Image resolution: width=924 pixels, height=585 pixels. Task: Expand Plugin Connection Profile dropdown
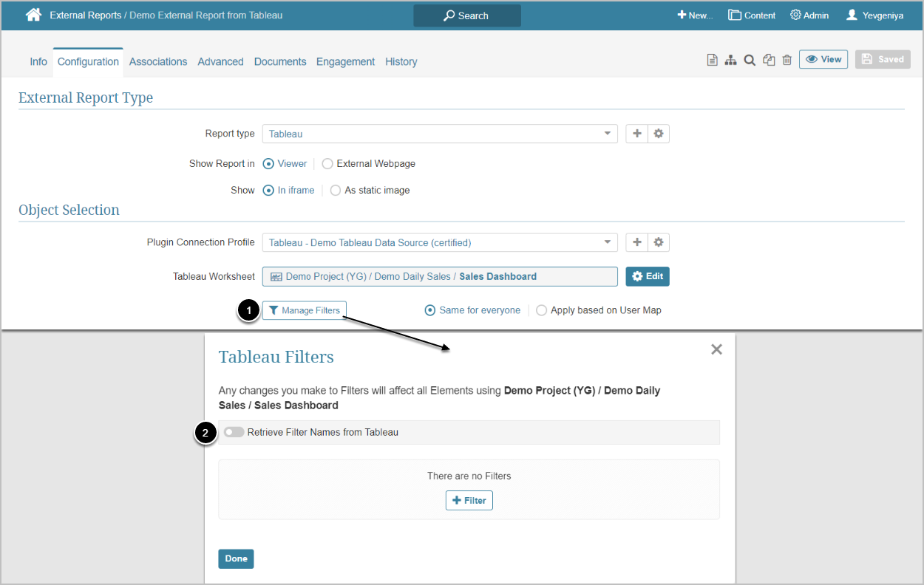[x=440, y=242]
